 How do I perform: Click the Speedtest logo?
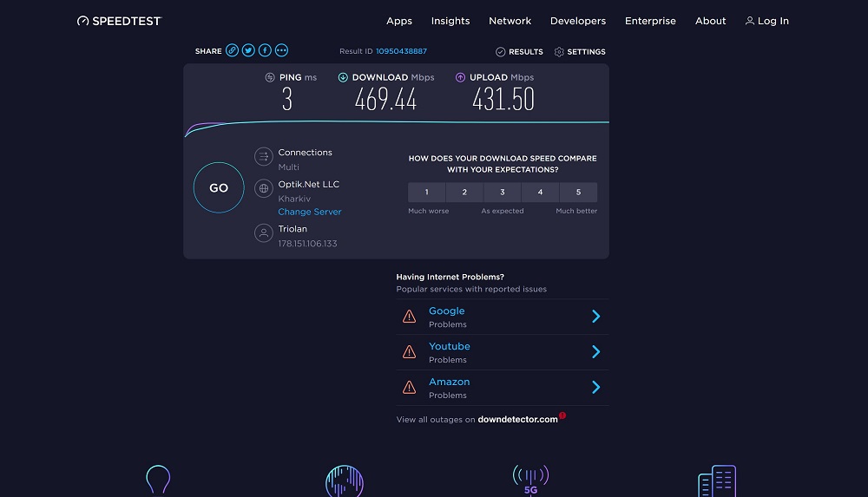coord(119,21)
